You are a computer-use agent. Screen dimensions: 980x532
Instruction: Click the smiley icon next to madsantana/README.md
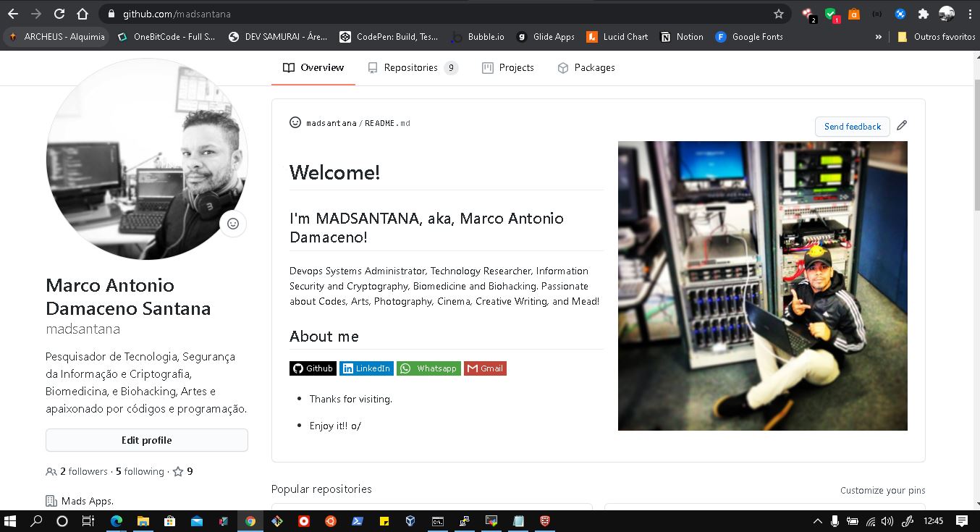pyautogui.click(x=295, y=122)
